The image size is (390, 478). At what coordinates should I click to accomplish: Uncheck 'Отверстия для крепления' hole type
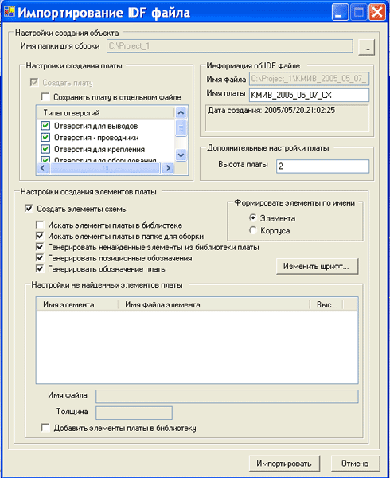pos(45,149)
